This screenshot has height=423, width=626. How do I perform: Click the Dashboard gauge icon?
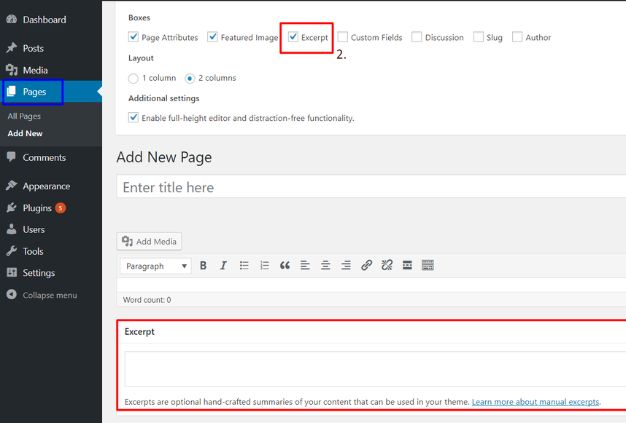click(12, 19)
